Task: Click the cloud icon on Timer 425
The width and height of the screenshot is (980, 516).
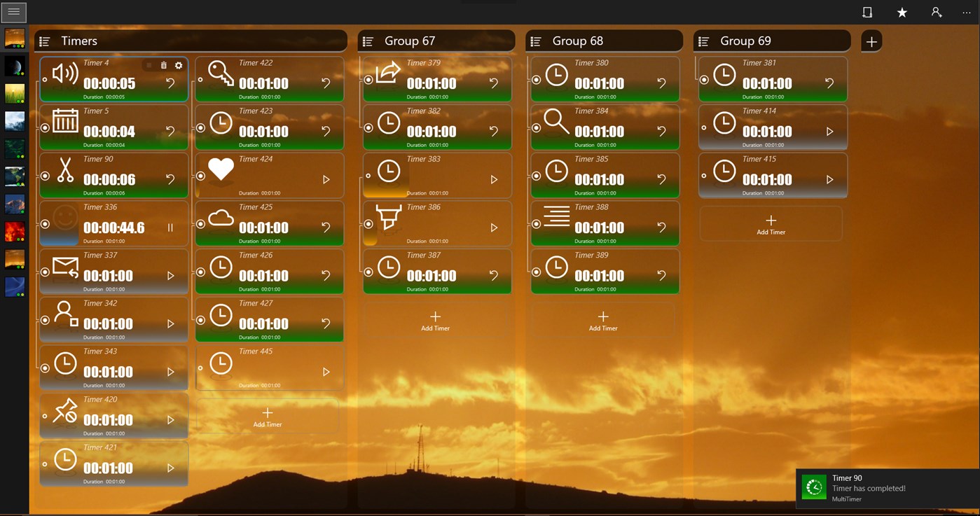Action: [x=219, y=216]
